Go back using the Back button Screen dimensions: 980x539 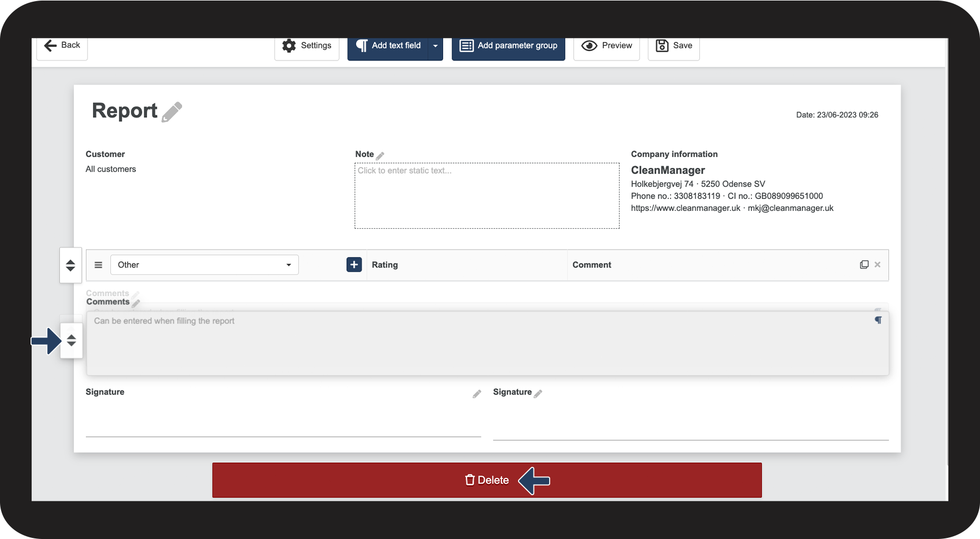coord(62,47)
